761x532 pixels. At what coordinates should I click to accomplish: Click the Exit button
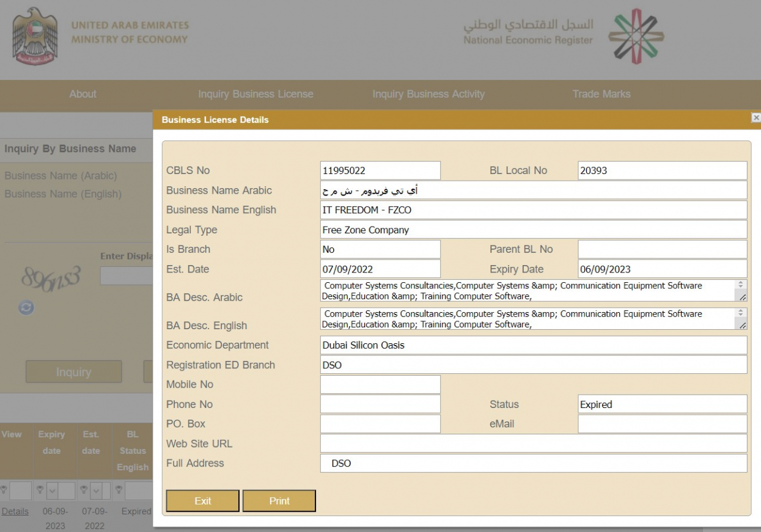(202, 501)
